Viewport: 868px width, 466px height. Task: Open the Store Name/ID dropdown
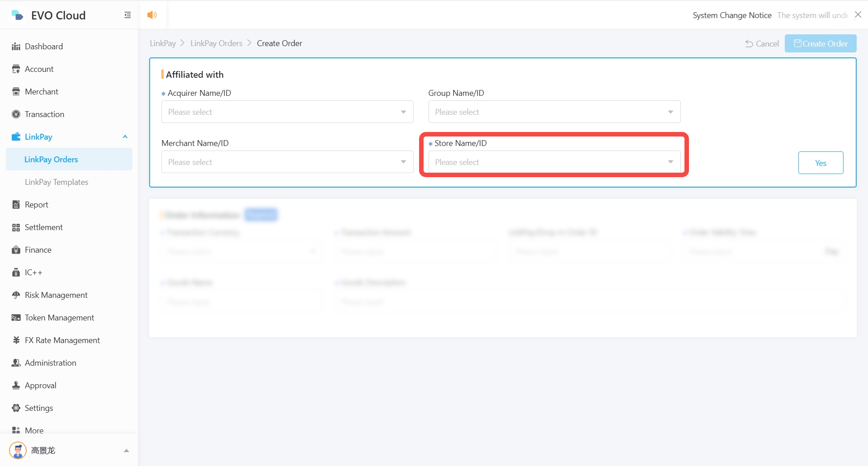coord(554,162)
